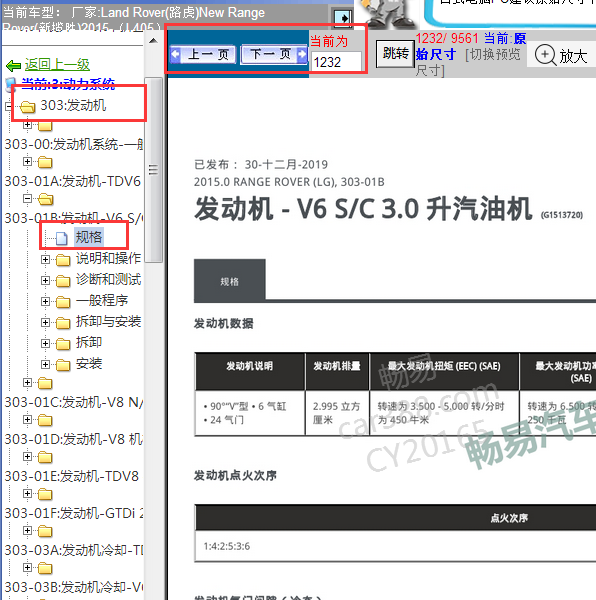Click the 说明和操作 folder icon
The image size is (596, 600).
(x=63, y=260)
